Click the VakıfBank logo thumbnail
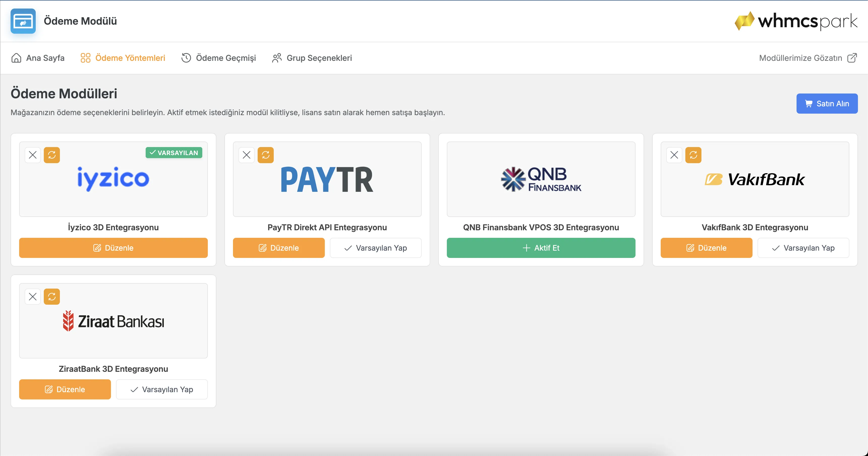868x456 pixels. (x=755, y=179)
